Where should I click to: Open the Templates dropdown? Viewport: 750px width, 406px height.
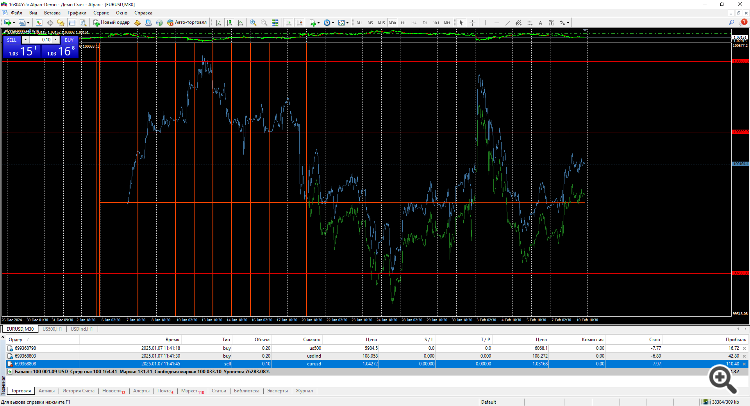tap(343, 22)
